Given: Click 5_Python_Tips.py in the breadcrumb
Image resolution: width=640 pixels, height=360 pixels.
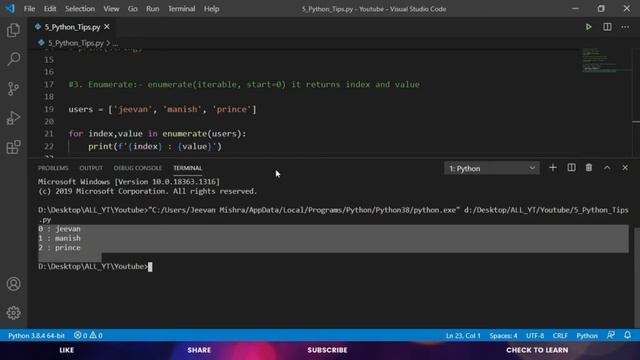Looking at the screenshot, I should pos(76,43).
